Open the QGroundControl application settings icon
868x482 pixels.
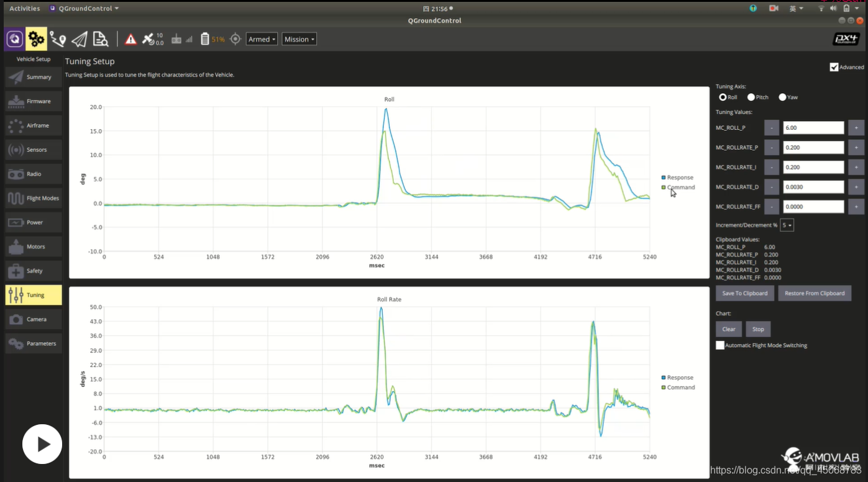14,39
